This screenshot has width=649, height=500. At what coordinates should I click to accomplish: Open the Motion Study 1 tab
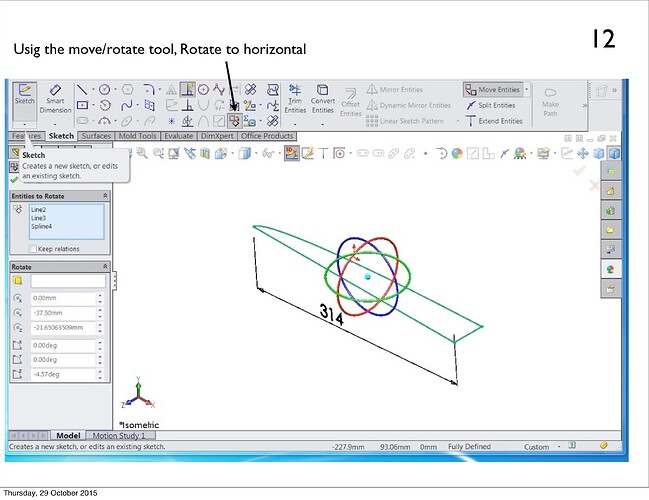119,436
